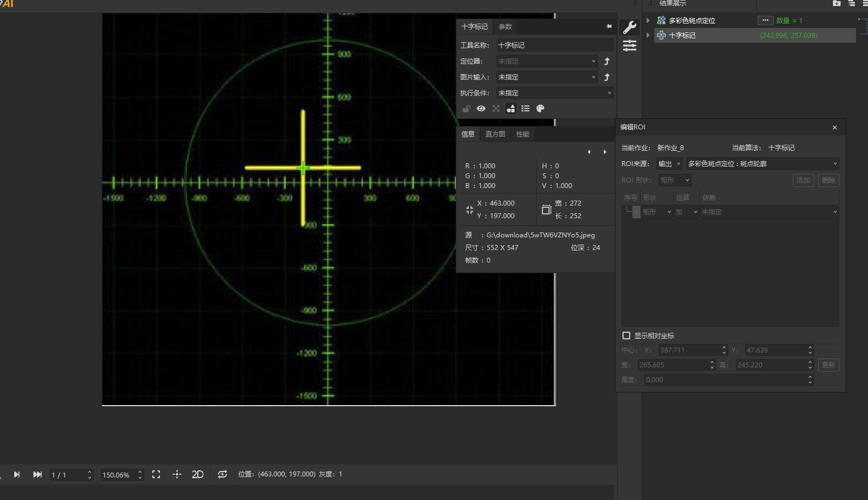Screen dimensions: 868x500
Task: Toggle the 2D view mode button
Action: coord(198,474)
